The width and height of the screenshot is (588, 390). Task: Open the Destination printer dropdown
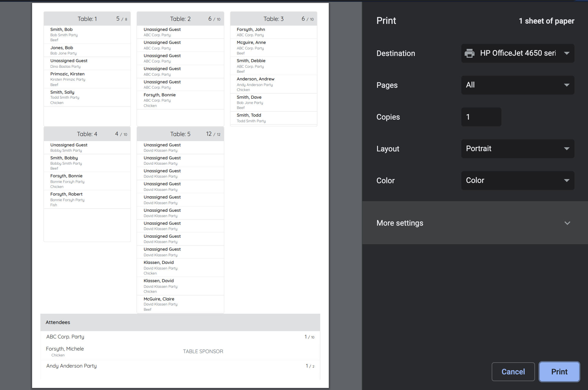point(517,53)
